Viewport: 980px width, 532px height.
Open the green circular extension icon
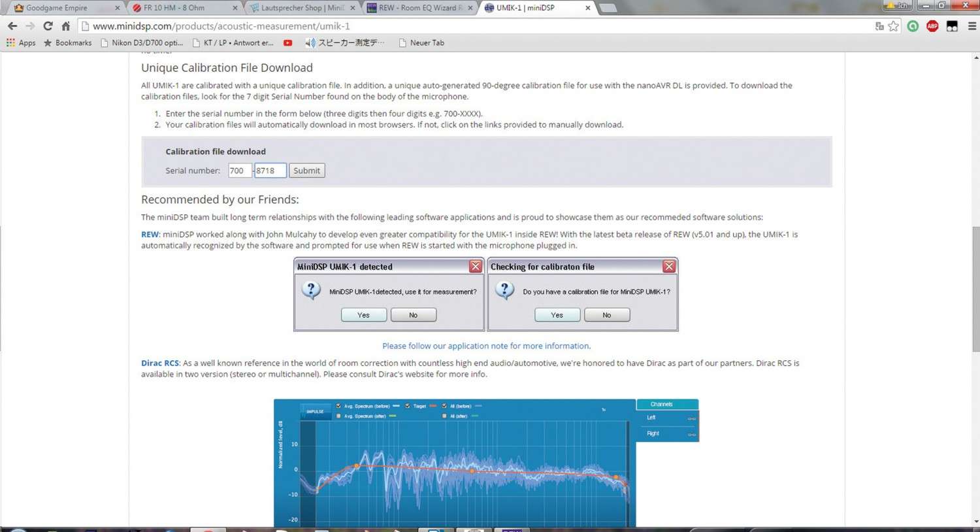913,26
